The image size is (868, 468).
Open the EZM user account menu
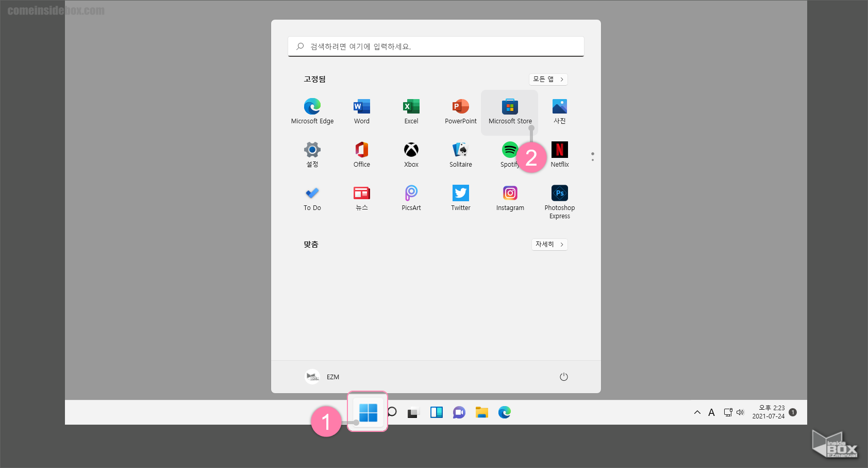(323, 377)
